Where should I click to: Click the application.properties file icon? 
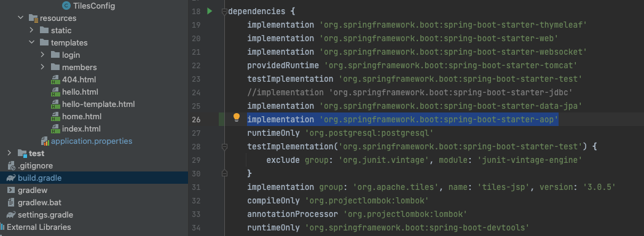[45, 141]
